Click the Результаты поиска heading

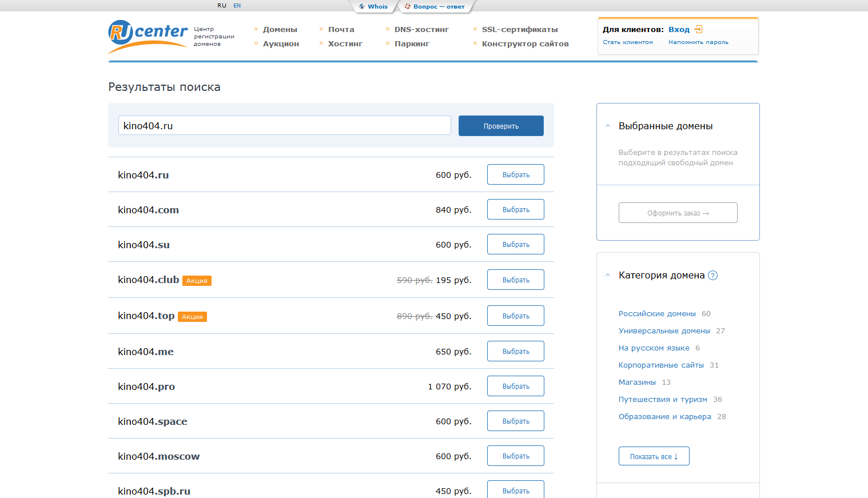pyautogui.click(x=165, y=87)
